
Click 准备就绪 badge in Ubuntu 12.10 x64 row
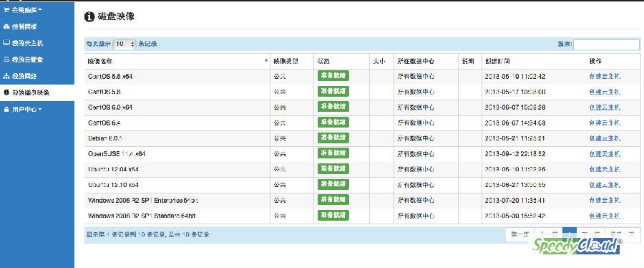[x=333, y=184]
